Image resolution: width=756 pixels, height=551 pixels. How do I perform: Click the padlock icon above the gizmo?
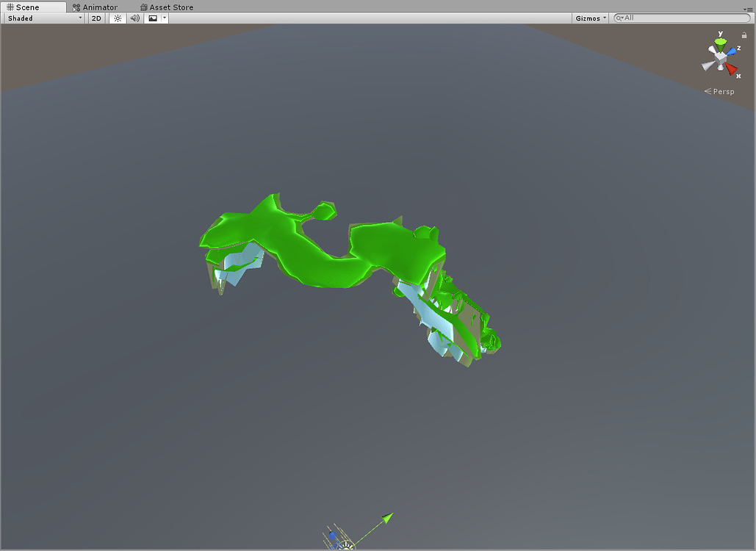click(744, 35)
